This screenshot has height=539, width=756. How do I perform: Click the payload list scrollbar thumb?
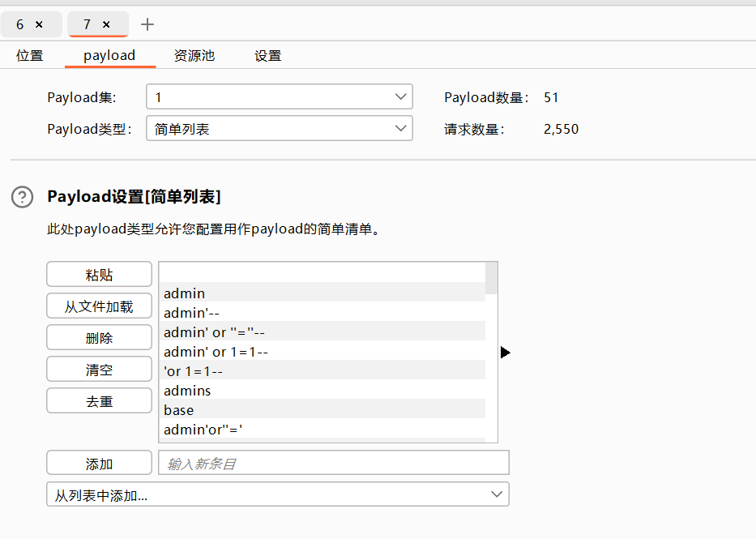(x=491, y=278)
